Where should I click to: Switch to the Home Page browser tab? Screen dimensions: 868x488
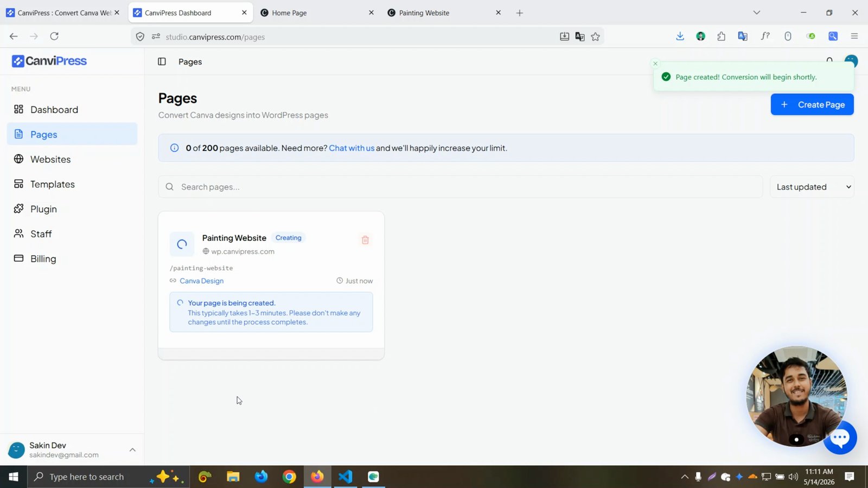point(317,13)
